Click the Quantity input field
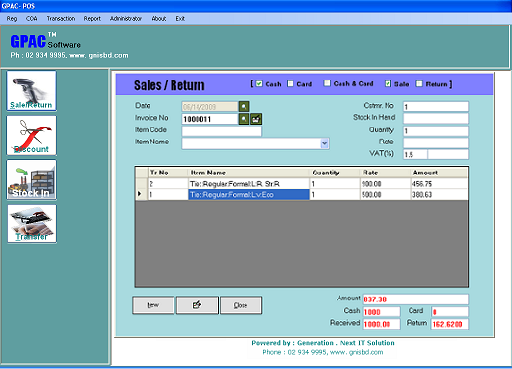Viewport: 512px width, 369px height. coord(436,131)
